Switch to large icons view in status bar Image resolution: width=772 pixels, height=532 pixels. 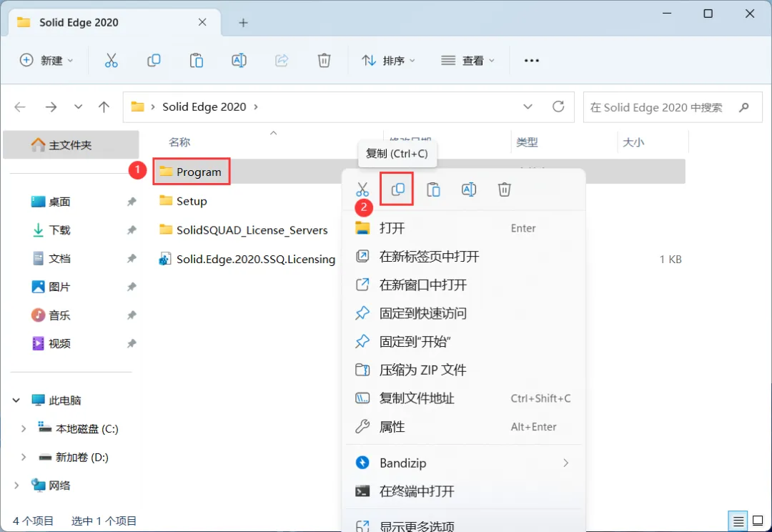tap(758, 521)
